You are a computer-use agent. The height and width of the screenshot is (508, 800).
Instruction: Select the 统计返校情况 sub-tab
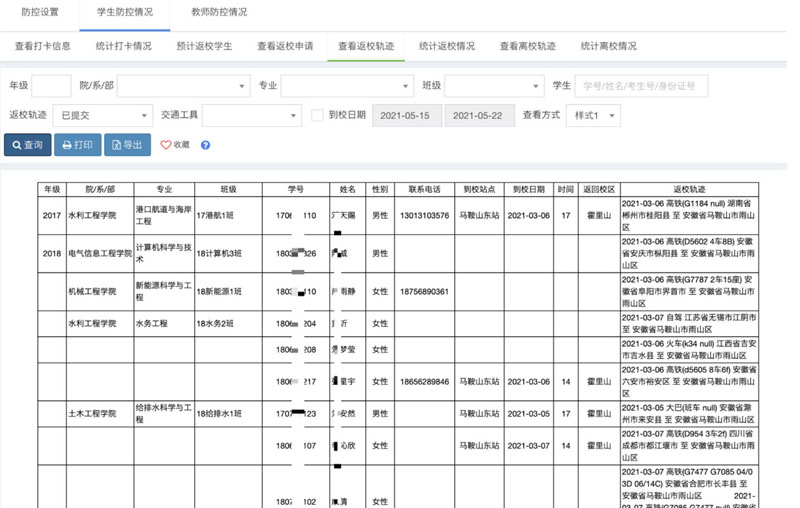point(446,46)
